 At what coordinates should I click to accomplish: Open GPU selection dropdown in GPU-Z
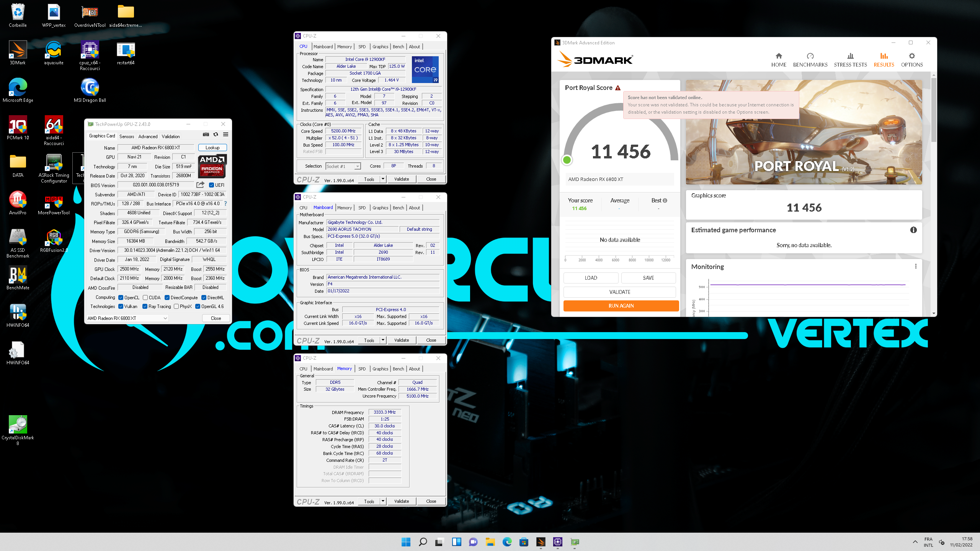pyautogui.click(x=127, y=318)
